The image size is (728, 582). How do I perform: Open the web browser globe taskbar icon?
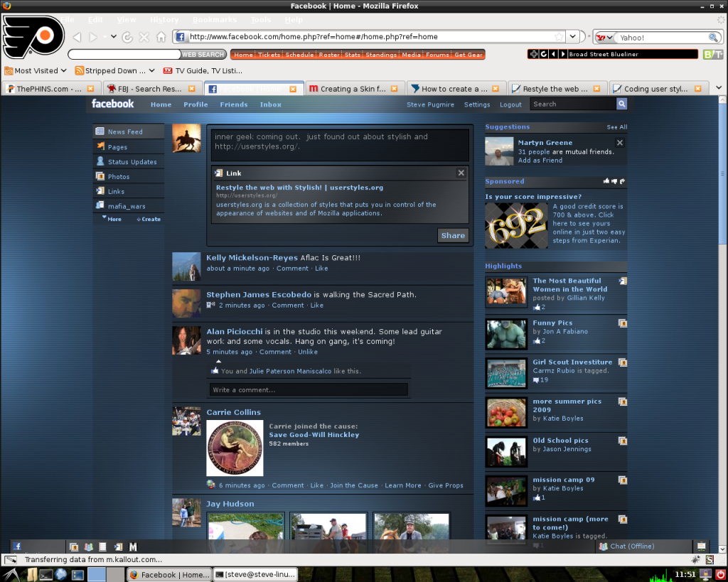61,575
